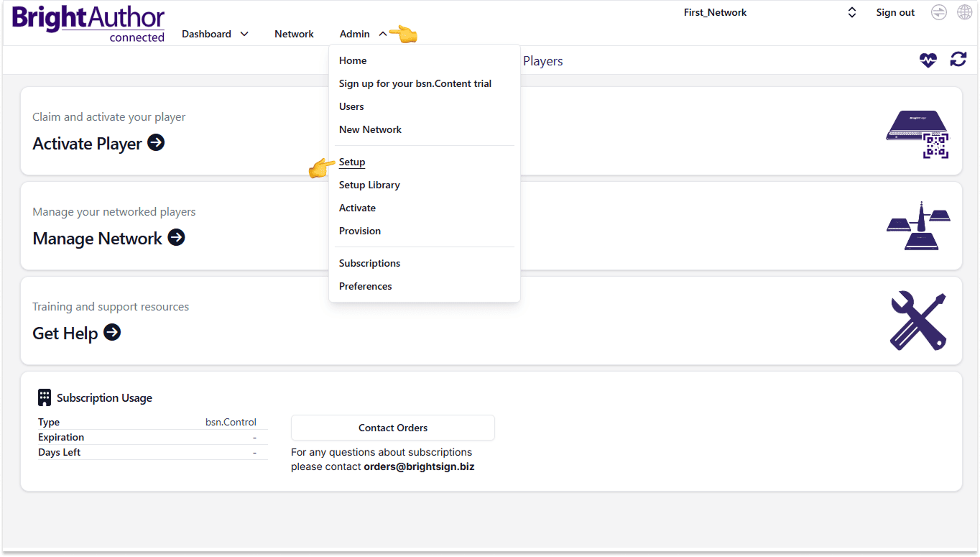Screen dimensions: 980x557
Task: Click the refresh players icon
Action: pos(958,60)
